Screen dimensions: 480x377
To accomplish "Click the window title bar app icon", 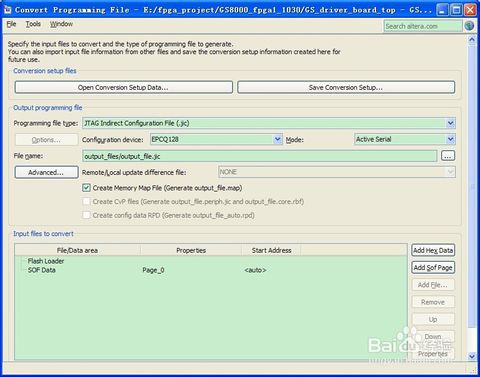I will [x=7, y=10].
